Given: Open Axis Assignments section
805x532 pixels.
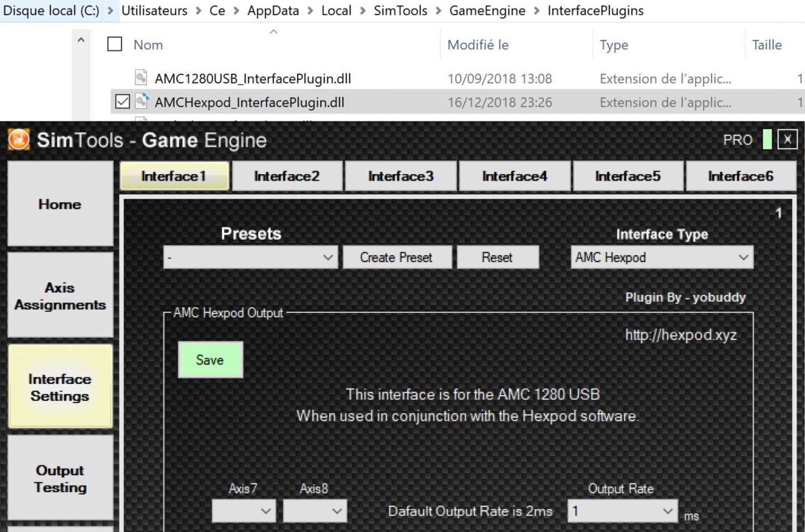Looking at the screenshot, I should [x=60, y=296].
